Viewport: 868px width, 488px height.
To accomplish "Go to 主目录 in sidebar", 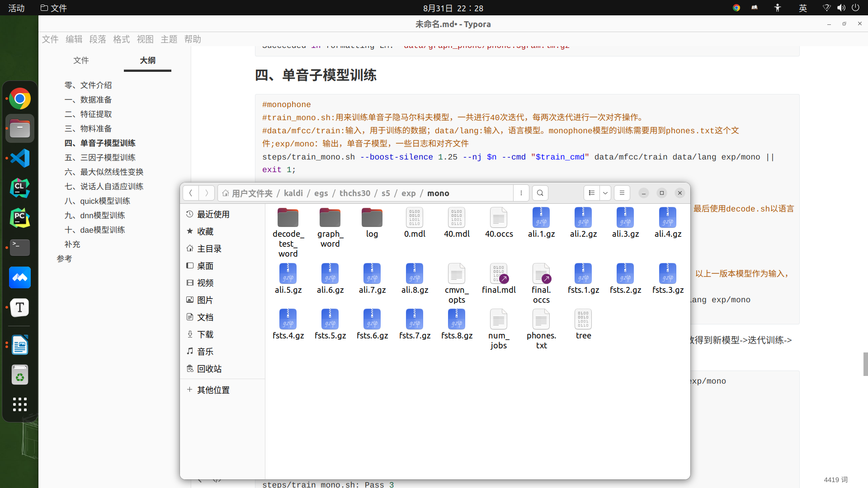I will click(222, 249).
